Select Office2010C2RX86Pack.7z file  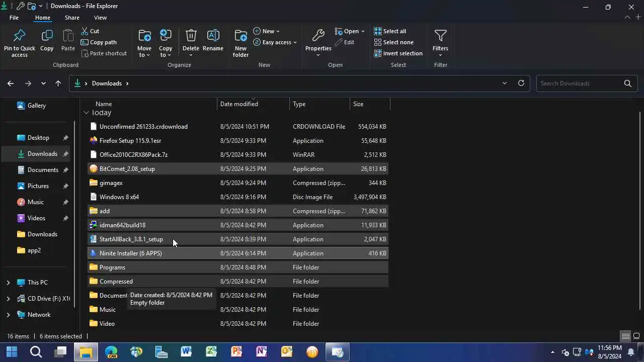(x=237, y=155)
